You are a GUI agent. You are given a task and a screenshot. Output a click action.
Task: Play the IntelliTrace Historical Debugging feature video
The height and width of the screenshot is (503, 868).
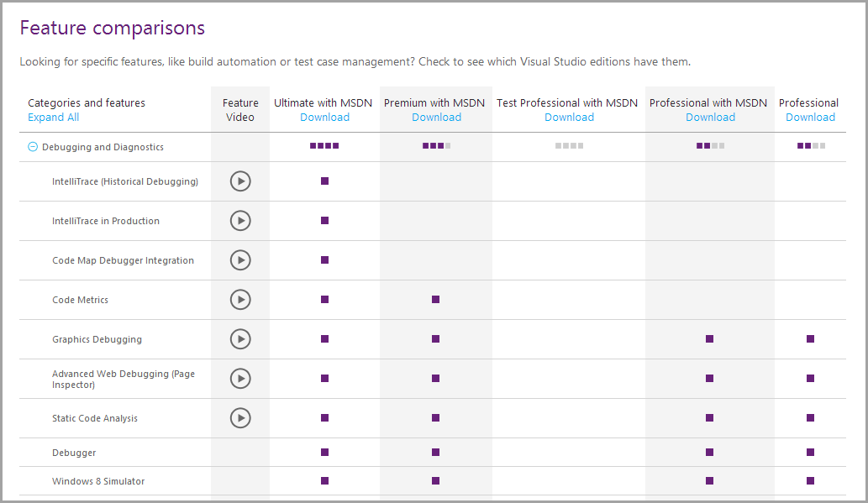[x=240, y=181]
